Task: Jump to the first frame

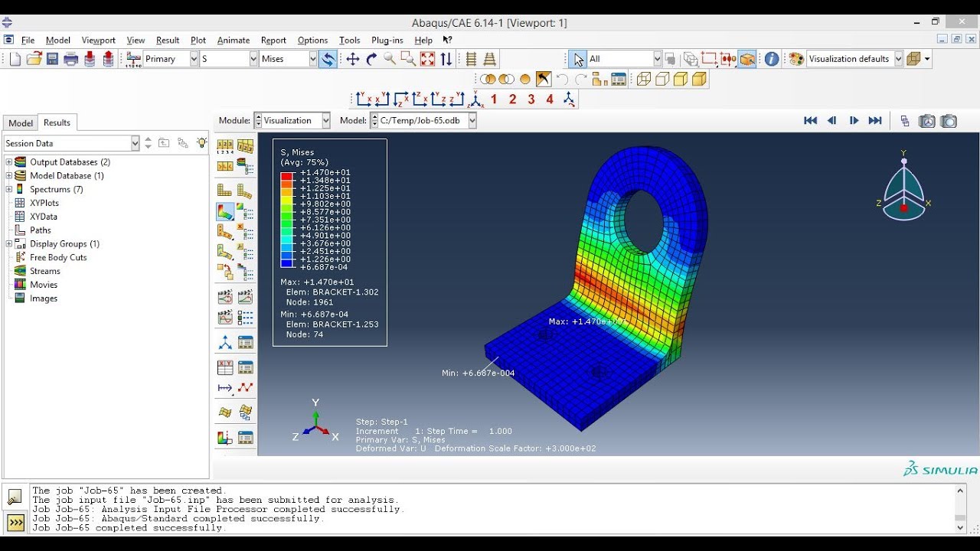Action: point(810,121)
